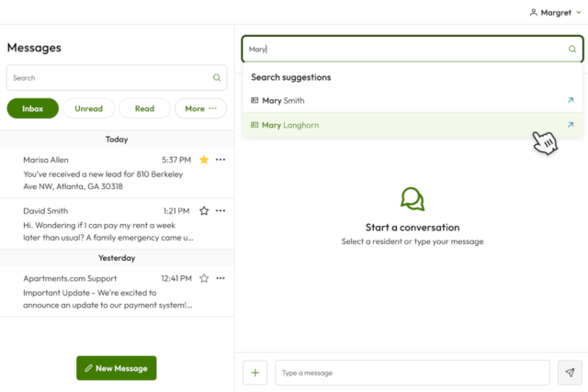Click the user profile icon next to Margret

533,12
